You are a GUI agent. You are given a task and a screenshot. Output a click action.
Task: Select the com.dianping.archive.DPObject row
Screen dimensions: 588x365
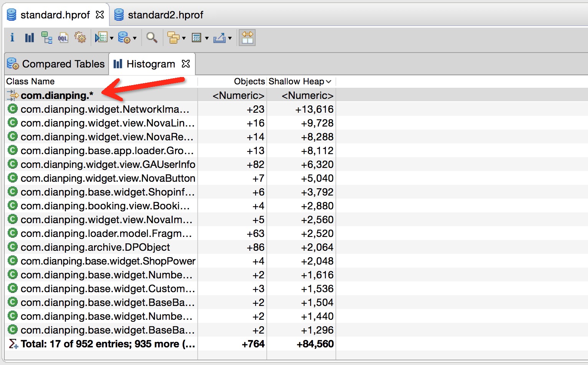click(x=95, y=247)
